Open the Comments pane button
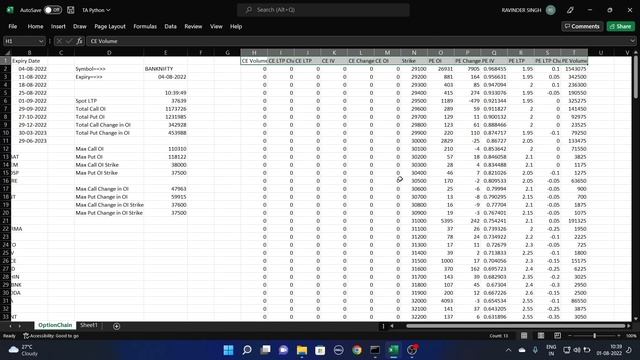Viewport: 640px width, 360px height. click(582, 26)
